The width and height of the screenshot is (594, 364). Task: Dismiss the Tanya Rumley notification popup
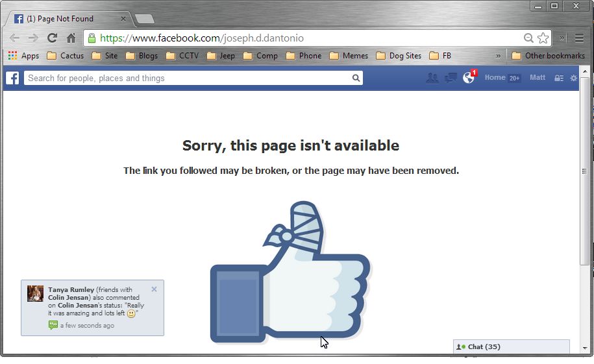[x=154, y=289]
